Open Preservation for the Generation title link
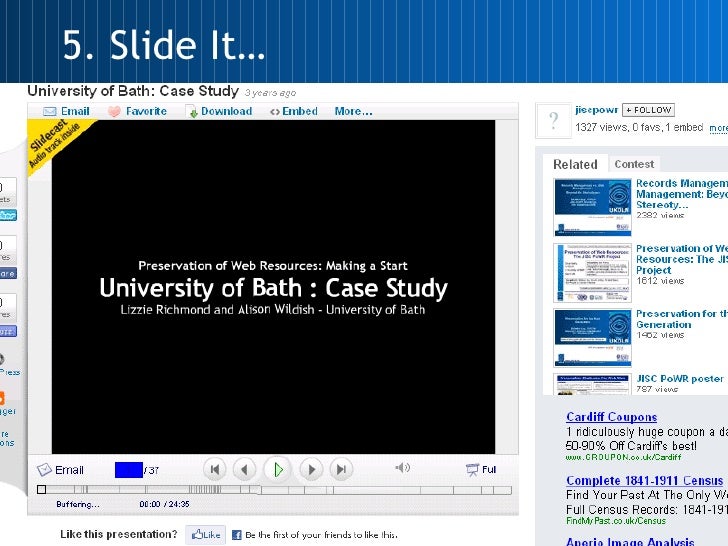Image resolution: width=728 pixels, height=546 pixels. coord(682,319)
